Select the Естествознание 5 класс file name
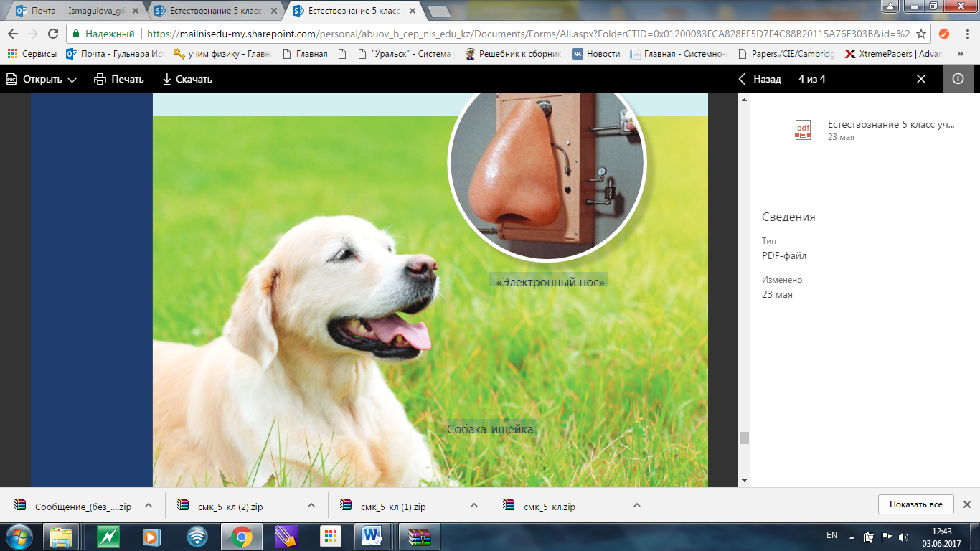 891,124
